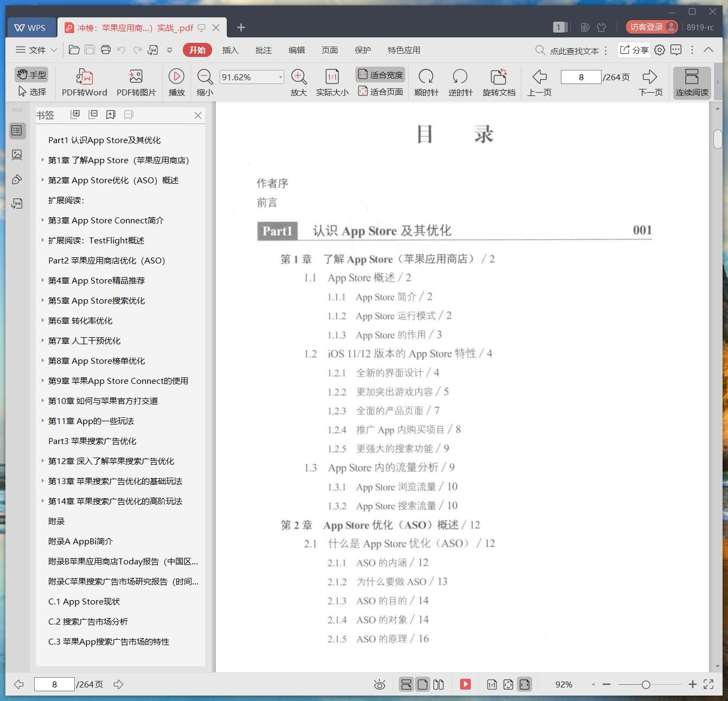
Task: Enter fullscreen with expand icon
Action: tap(708, 684)
